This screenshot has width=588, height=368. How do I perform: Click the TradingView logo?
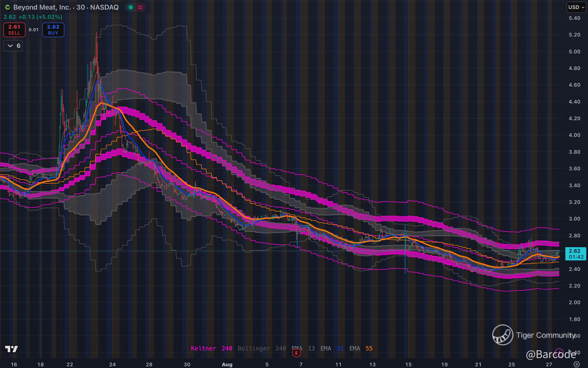[x=11, y=349]
